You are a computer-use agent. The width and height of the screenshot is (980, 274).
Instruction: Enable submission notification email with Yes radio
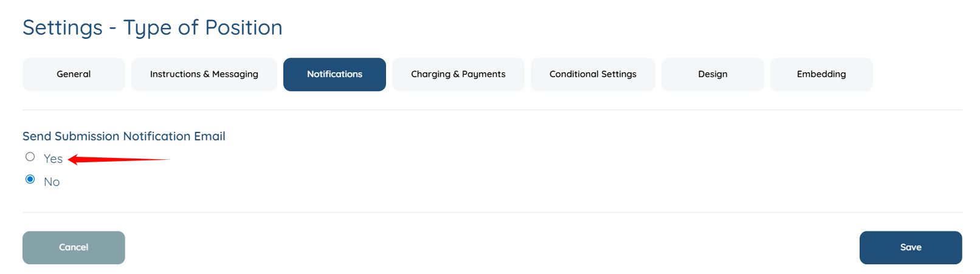tap(30, 157)
